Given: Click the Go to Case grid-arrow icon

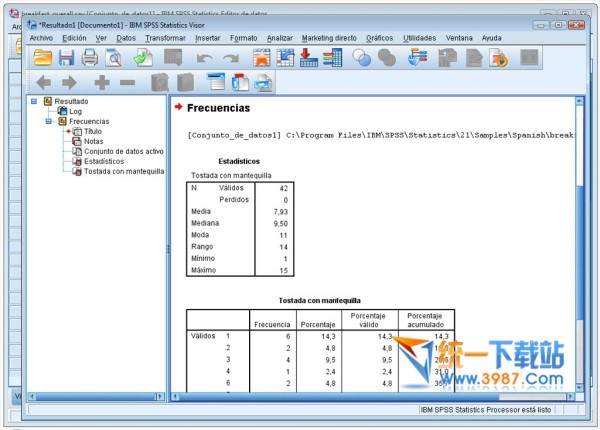Looking at the screenshot, I should coord(285,58).
